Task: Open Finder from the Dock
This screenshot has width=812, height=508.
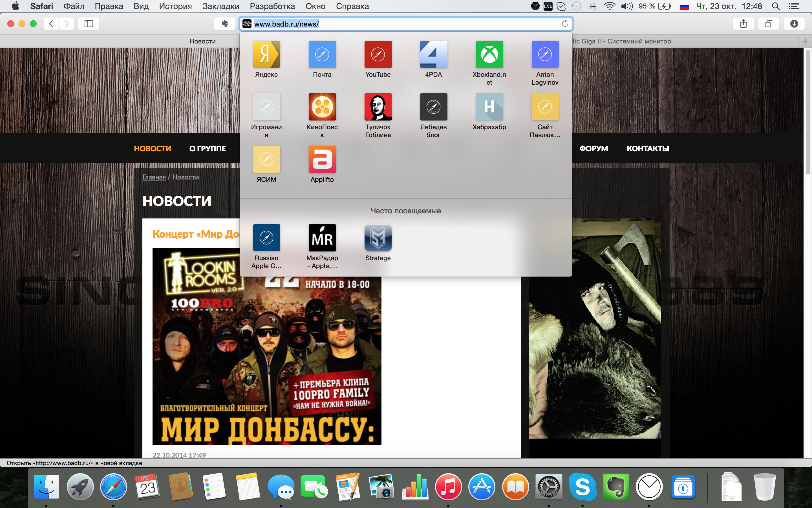Action: [46, 487]
